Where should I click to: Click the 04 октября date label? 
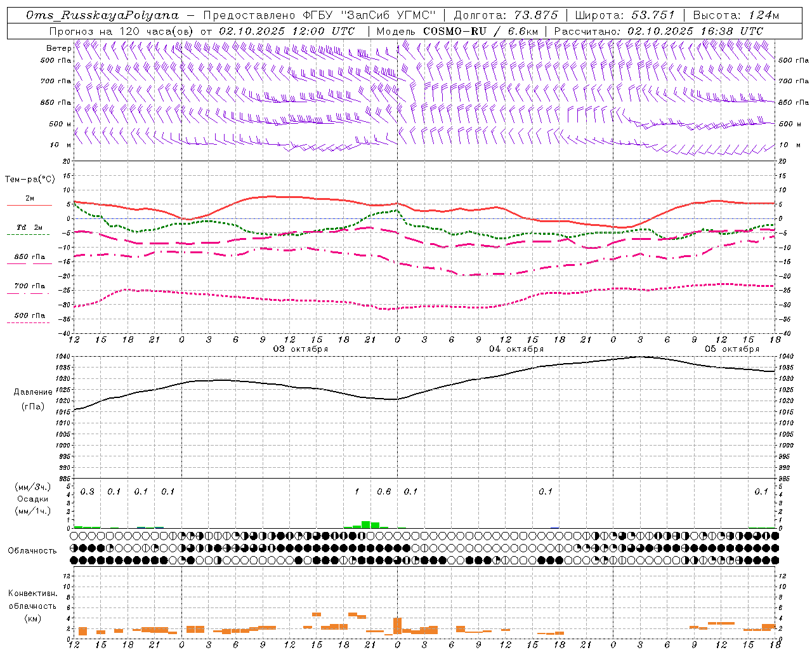point(516,349)
